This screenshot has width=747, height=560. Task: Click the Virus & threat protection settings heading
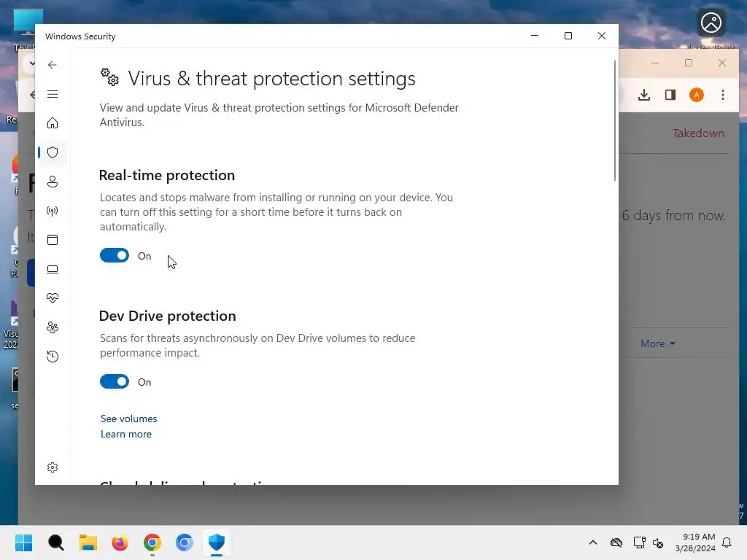click(x=271, y=79)
